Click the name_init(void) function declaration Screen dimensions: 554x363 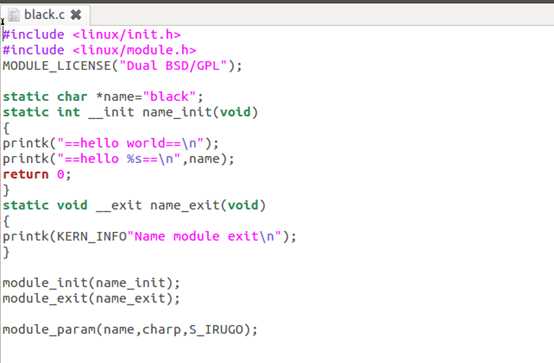click(x=130, y=112)
